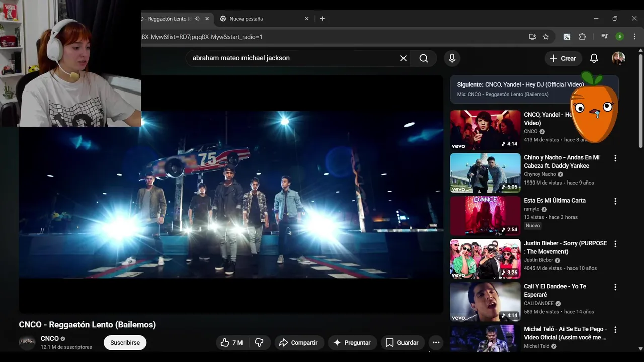Screen dimensions: 644x362
Task: Click the install-app icon in address bar
Action: (532, 37)
